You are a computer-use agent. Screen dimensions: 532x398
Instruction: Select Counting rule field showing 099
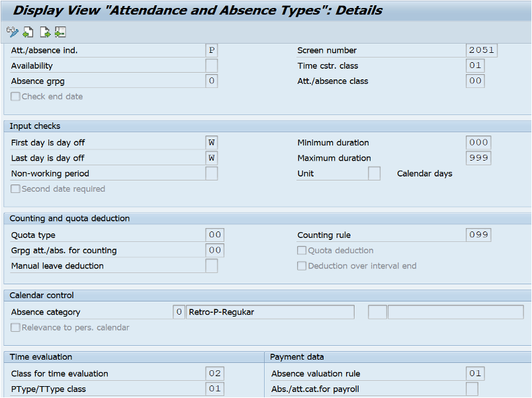tap(478, 235)
